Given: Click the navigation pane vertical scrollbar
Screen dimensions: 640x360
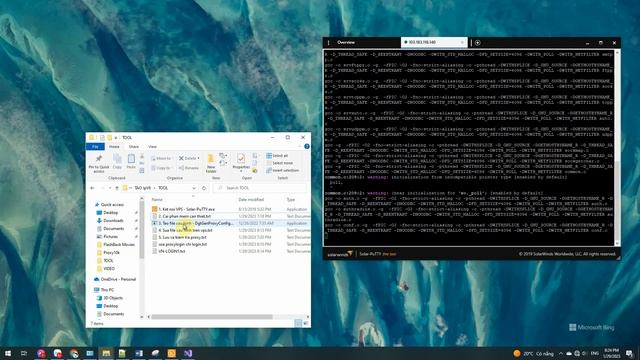Looking at the screenshot, I should tap(142, 229).
